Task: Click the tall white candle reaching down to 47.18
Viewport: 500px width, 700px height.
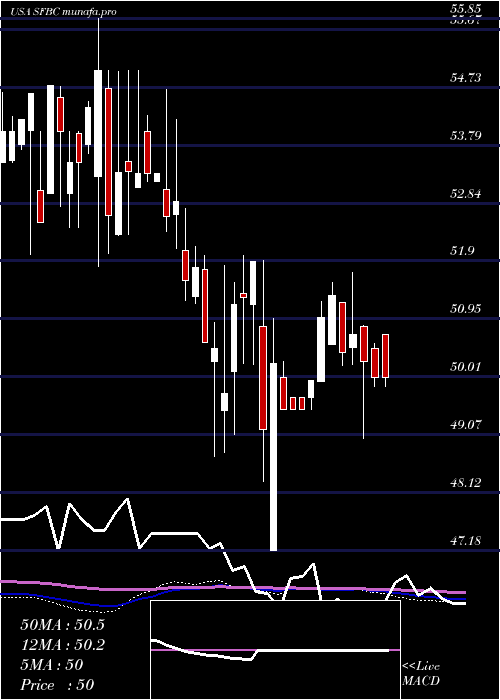Action: click(x=274, y=457)
